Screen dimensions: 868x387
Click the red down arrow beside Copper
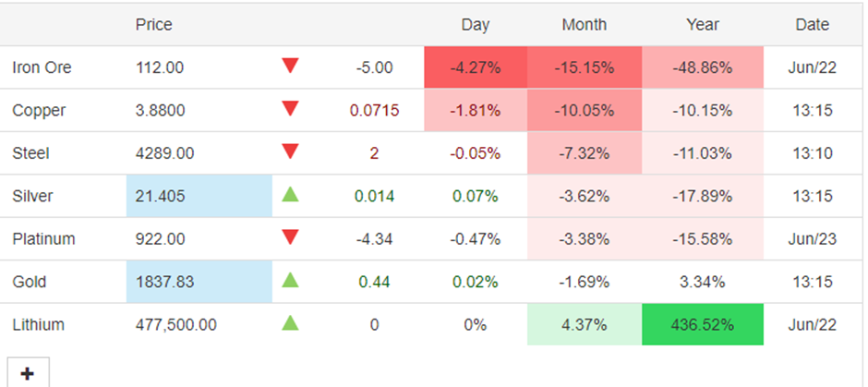point(291,109)
